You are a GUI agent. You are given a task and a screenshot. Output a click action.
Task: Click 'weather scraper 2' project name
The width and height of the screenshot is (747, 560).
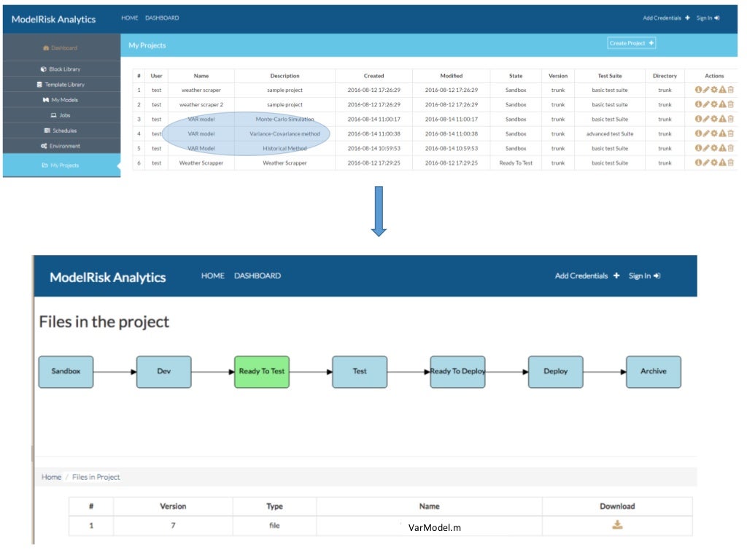201,104
